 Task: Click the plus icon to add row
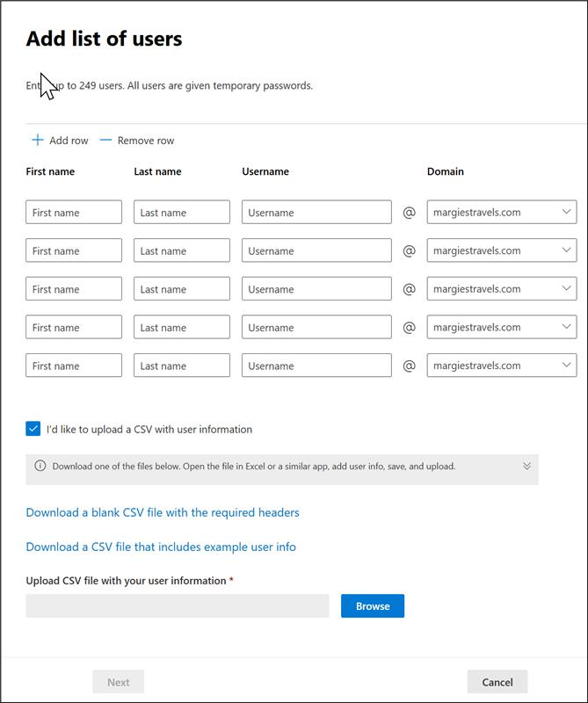[38, 141]
